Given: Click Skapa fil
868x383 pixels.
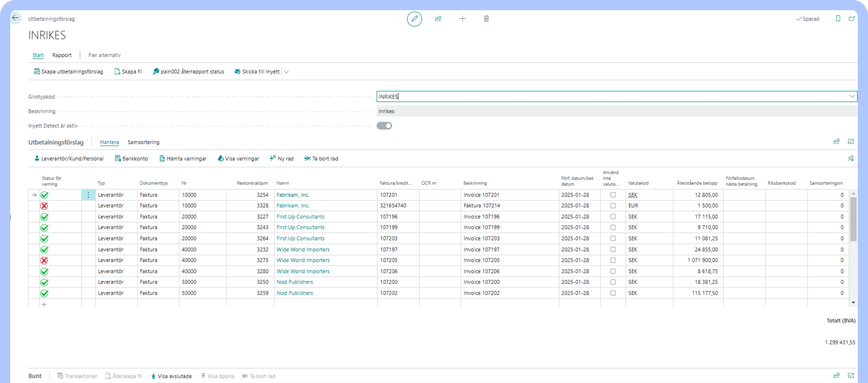Looking at the screenshot, I should [x=128, y=71].
